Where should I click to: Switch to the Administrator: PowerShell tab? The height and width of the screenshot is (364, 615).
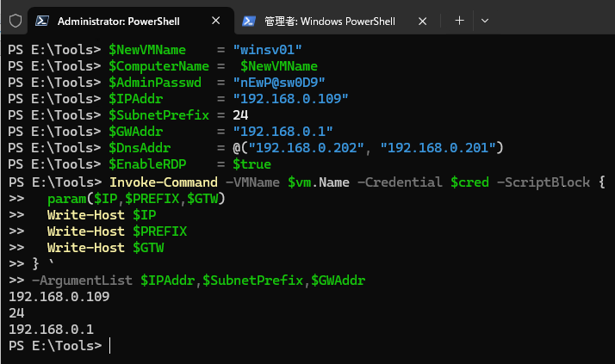point(131,21)
